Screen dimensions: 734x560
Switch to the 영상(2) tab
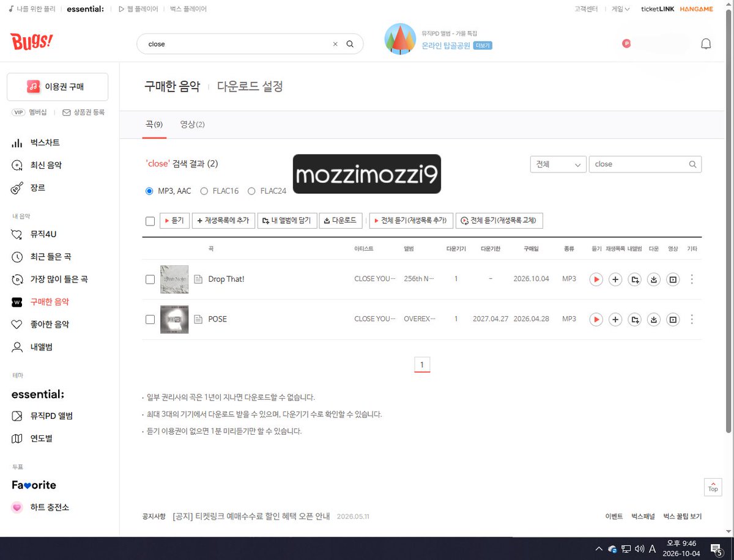[192, 125]
